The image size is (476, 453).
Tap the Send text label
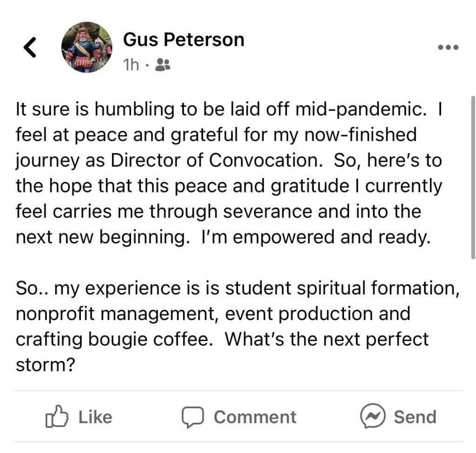pyautogui.click(x=415, y=417)
